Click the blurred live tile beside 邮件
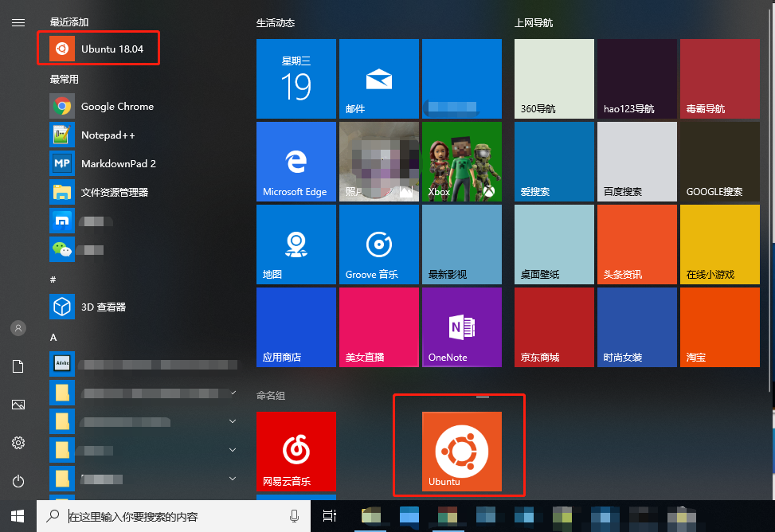Image resolution: width=775 pixels, height=532 pixels. tap(462, 79)
